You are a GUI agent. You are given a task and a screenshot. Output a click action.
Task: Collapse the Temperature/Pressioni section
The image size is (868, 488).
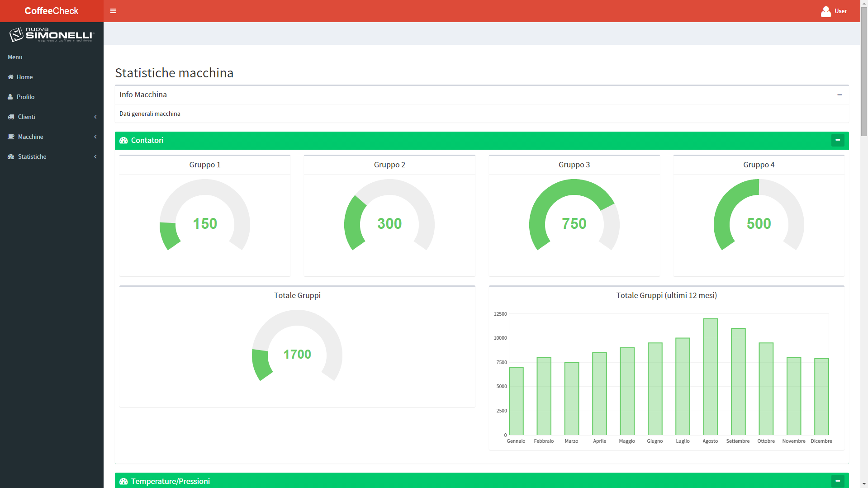click(x=837, y=481)
